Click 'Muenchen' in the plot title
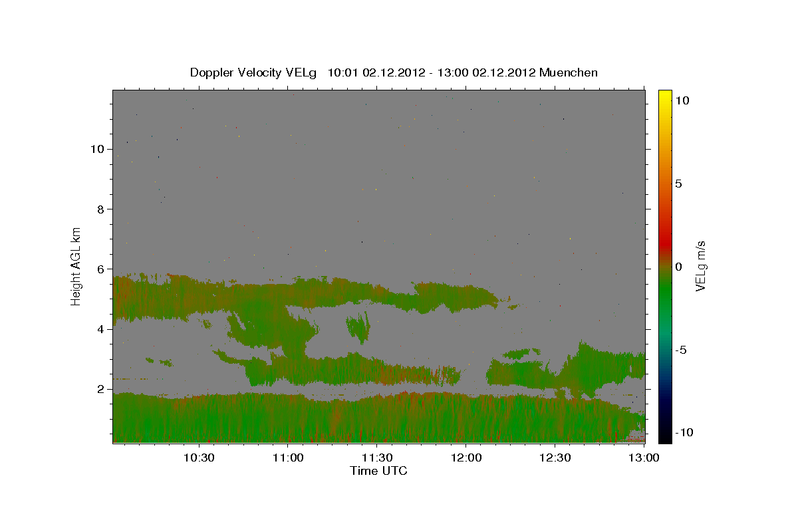The width and height of the screenshot is (798, 532). point(569,72)
